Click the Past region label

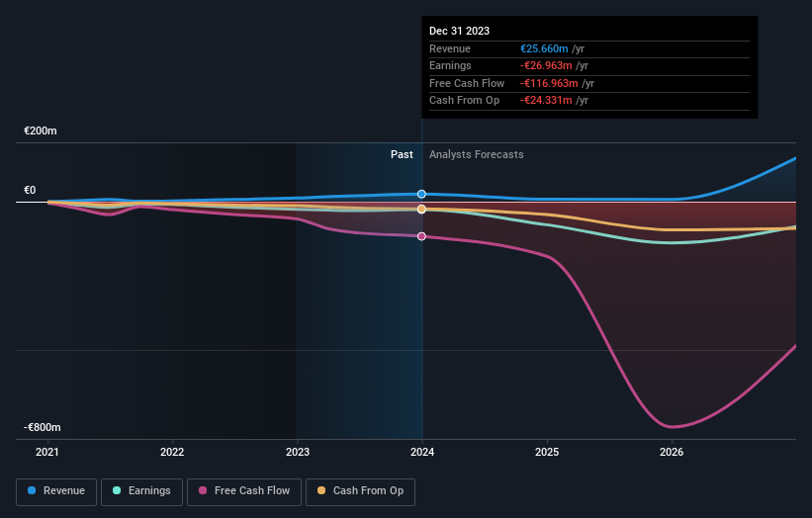tap(402, 155)
